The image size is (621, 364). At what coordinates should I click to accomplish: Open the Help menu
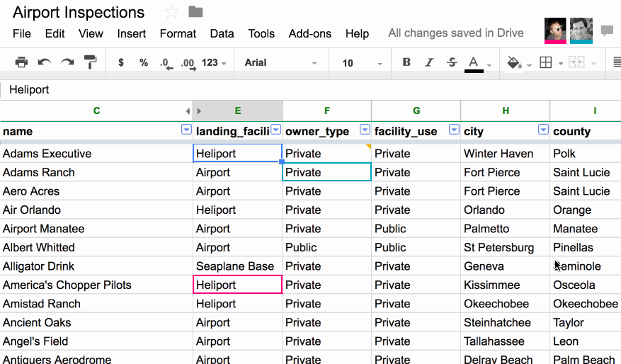click(357, 34)
